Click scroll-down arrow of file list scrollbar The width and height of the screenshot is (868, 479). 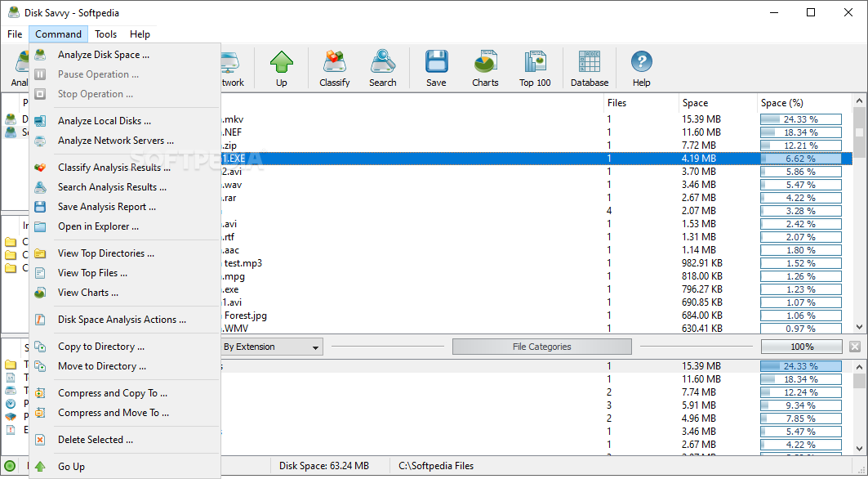[859, 327]
